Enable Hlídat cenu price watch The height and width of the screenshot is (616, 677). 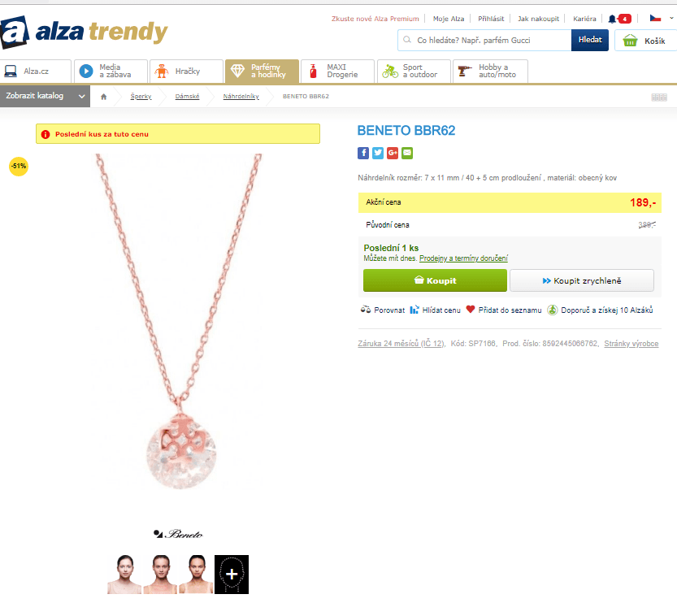pos(436,310)
